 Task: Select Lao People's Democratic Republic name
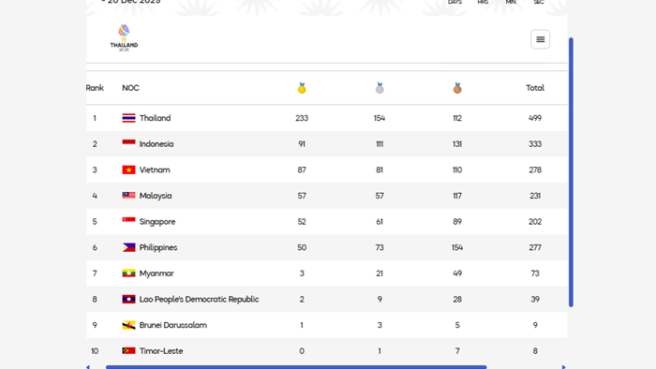199,299
